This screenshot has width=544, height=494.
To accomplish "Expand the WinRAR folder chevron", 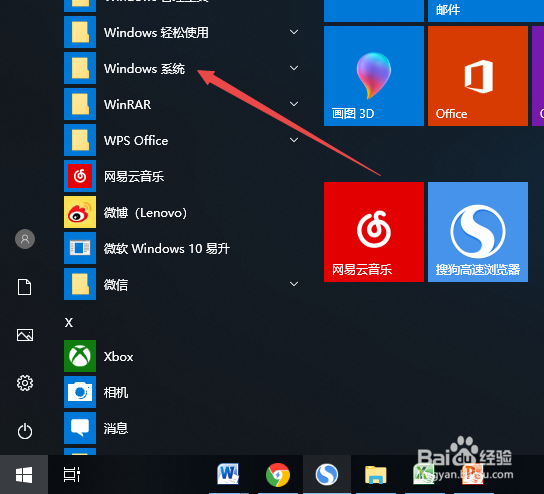I will [294, 104].
